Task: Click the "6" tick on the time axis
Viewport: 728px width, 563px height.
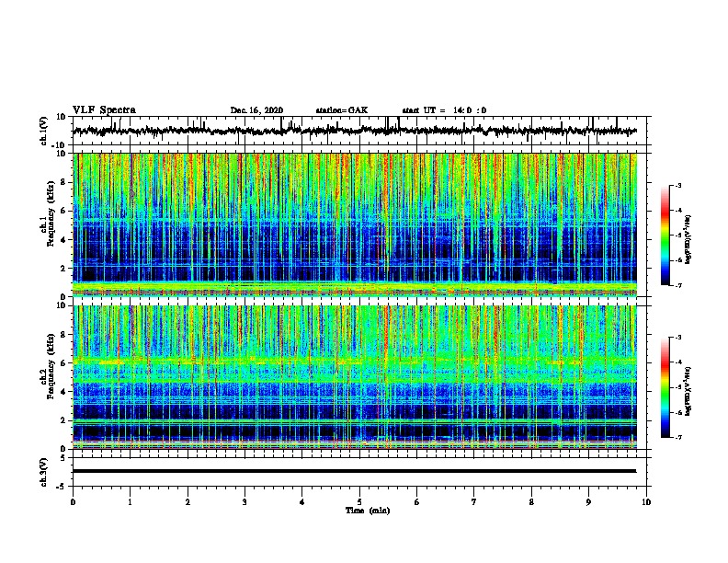Action: tap(417, 502)
